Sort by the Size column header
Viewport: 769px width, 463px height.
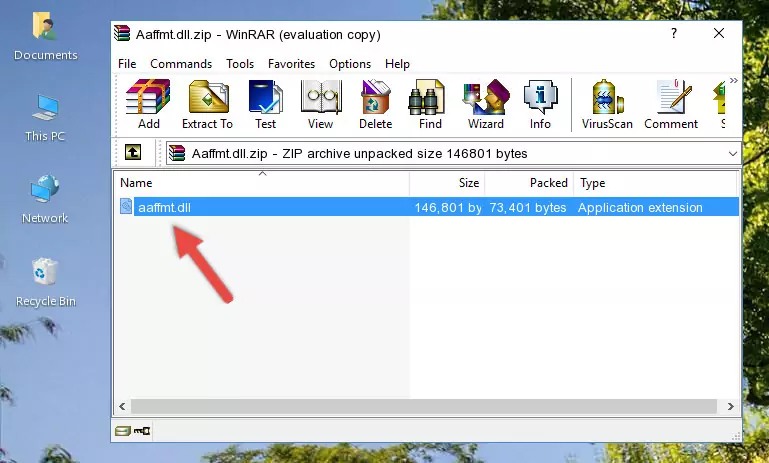point(447,183)
